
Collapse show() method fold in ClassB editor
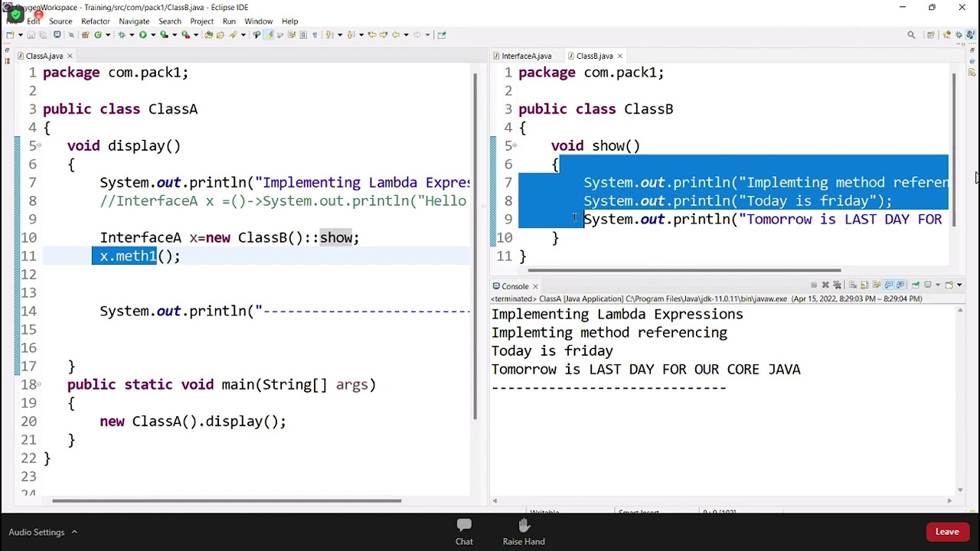[x=516, y=145]
